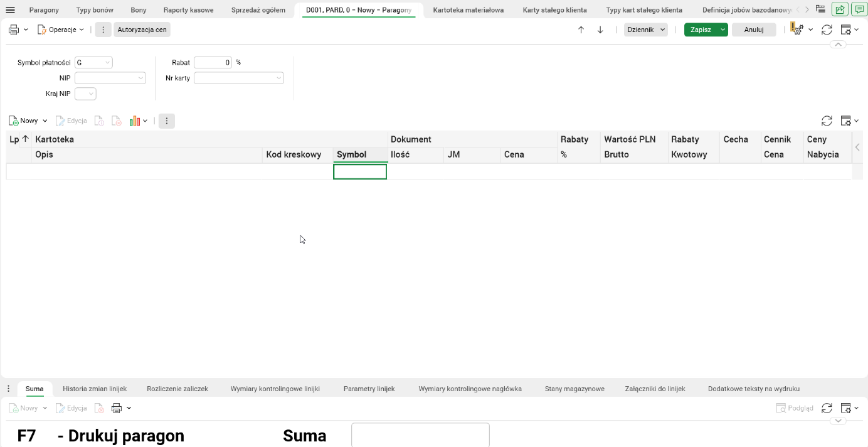Click bottom panel delete document icon

coord(99,408)
